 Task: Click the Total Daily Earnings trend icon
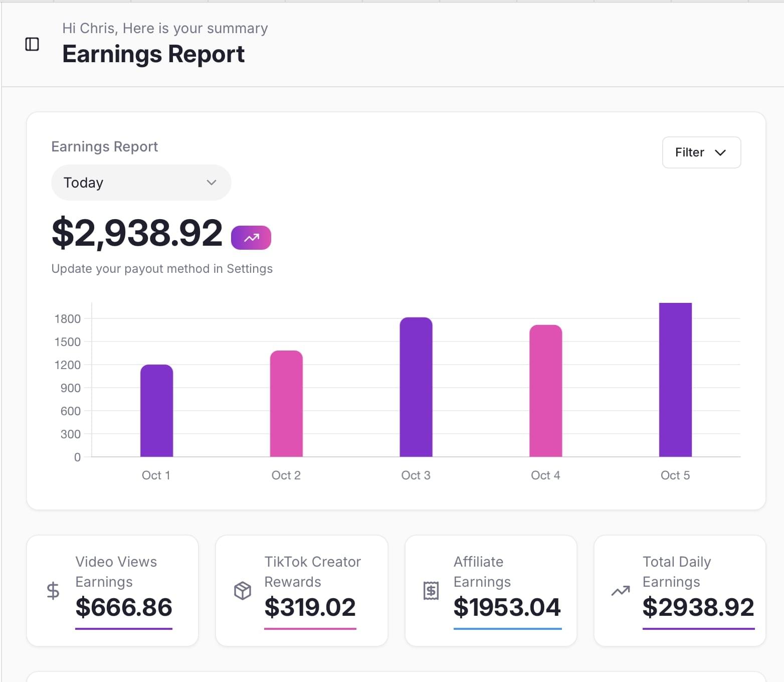tap(620, 591)
